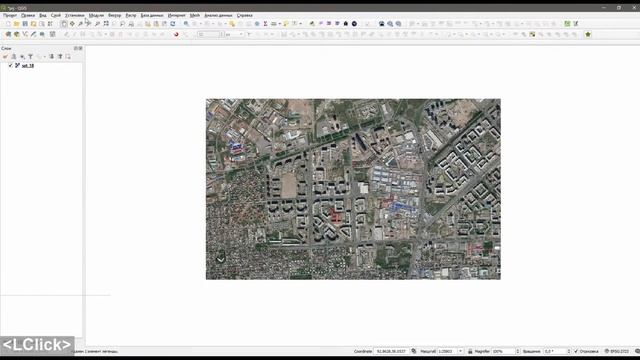Select the Identify Features tool

(187, 24)
